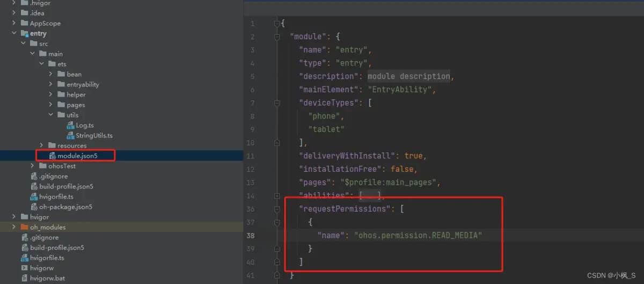The width and height of the screenshot is (644, 284).
Task: Click "$profile:main_pages" in the editor
Action: pos(389,183)
